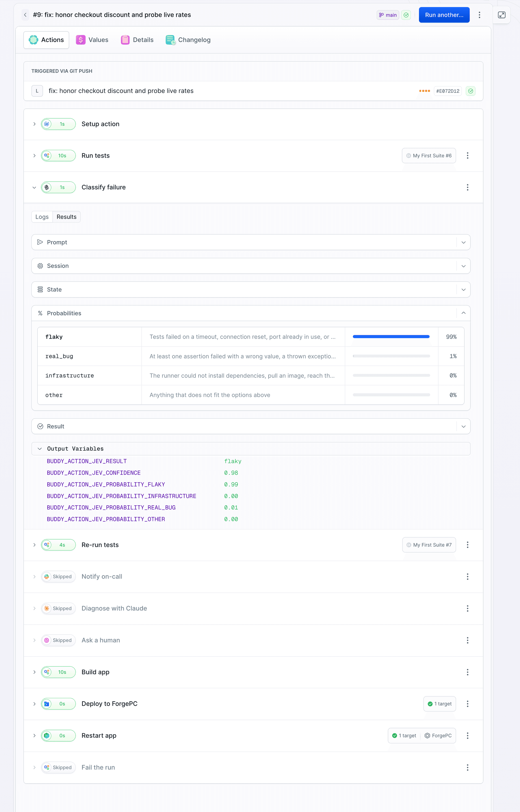
Task: Open the Changelog tab
Action: [188, 40]
